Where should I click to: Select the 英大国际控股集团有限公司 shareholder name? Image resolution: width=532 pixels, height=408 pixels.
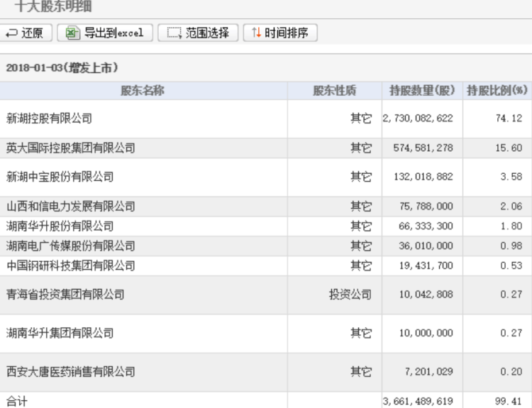(70, 148)
